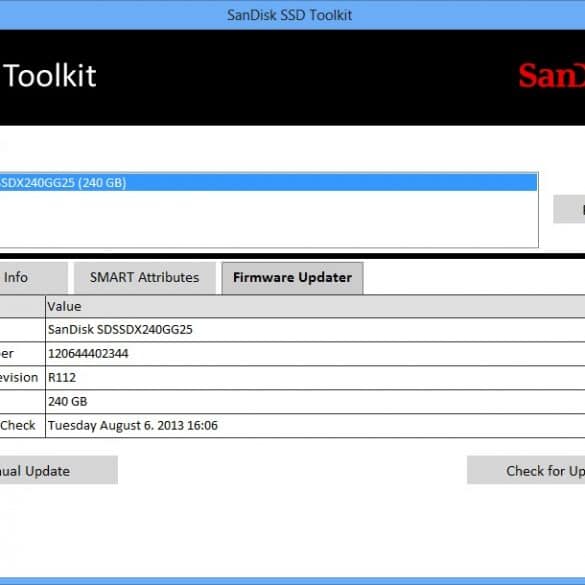Viewport: 585px width, 585px height.
Task: Click the white Toolkit heading in the banner
Action: 50,76
